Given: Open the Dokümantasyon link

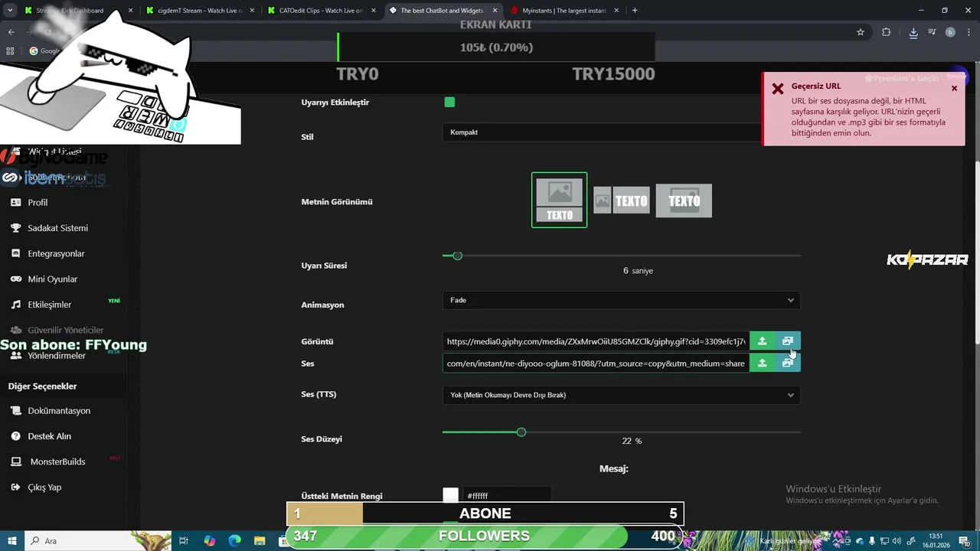Looking at the screenshot, I should click(x=59, y=410).
